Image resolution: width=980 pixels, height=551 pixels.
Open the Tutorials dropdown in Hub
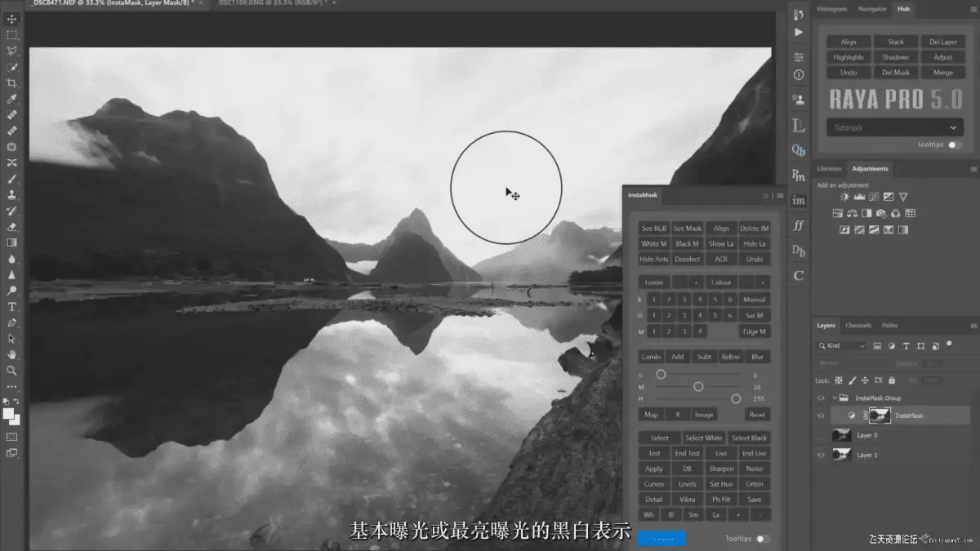tap(895, 127)
